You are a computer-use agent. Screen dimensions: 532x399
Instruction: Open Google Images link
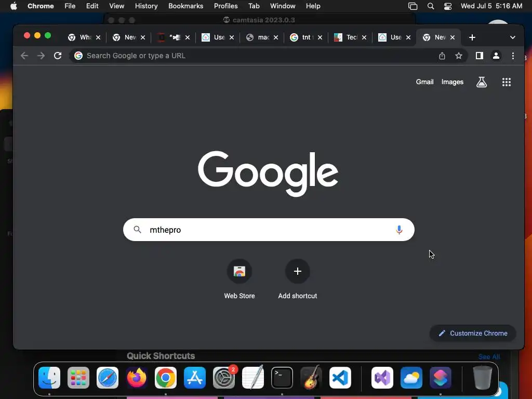coord(453,82)
